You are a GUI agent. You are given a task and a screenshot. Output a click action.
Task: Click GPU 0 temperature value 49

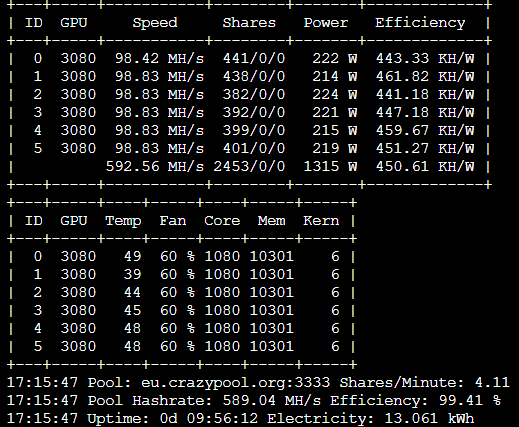[x=132, y=257]
